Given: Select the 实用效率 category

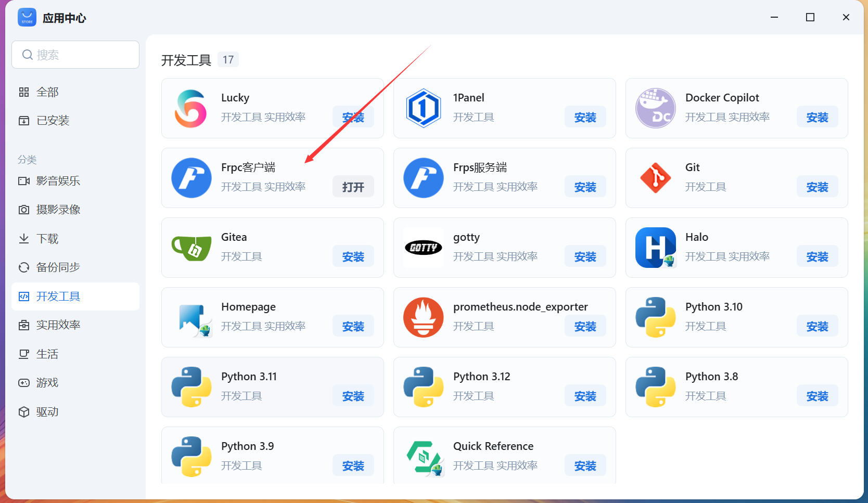Looking at the screenshot, I should pos(75,325).
